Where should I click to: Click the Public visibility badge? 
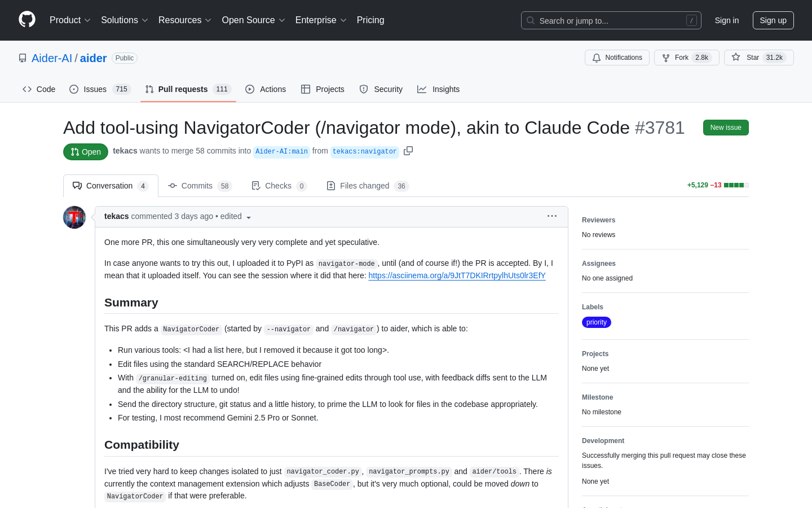(125, 58)
